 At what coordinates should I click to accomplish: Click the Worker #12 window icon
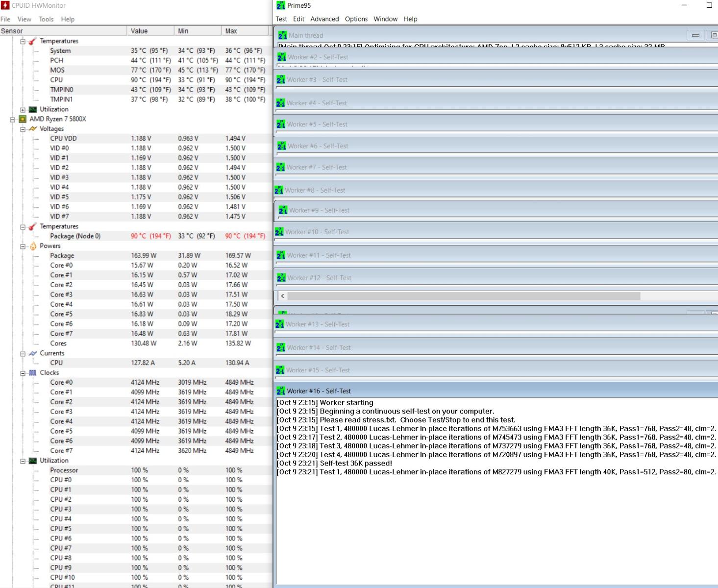point(281,278)
